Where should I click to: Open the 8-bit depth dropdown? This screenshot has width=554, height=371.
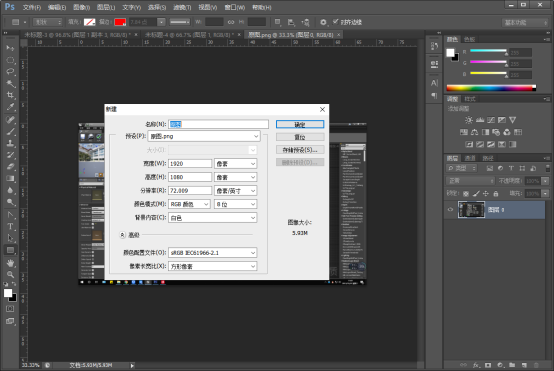235,204
